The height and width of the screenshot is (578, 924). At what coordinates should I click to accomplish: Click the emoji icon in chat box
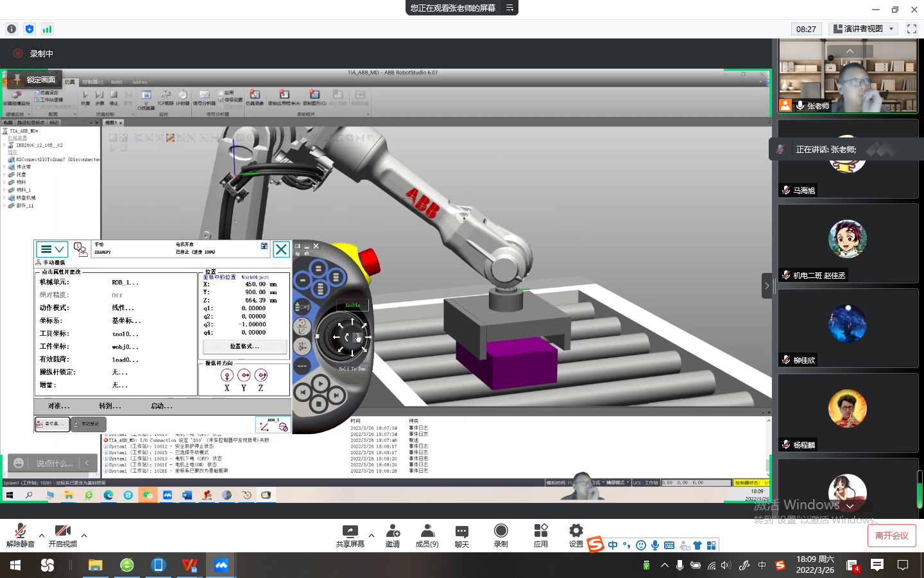19,463
